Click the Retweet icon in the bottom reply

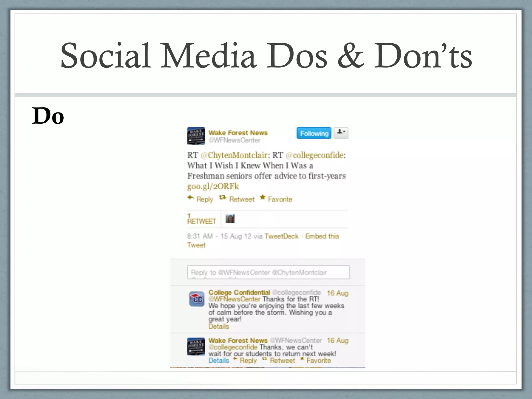pyautogui.click(x=264, y=359)
